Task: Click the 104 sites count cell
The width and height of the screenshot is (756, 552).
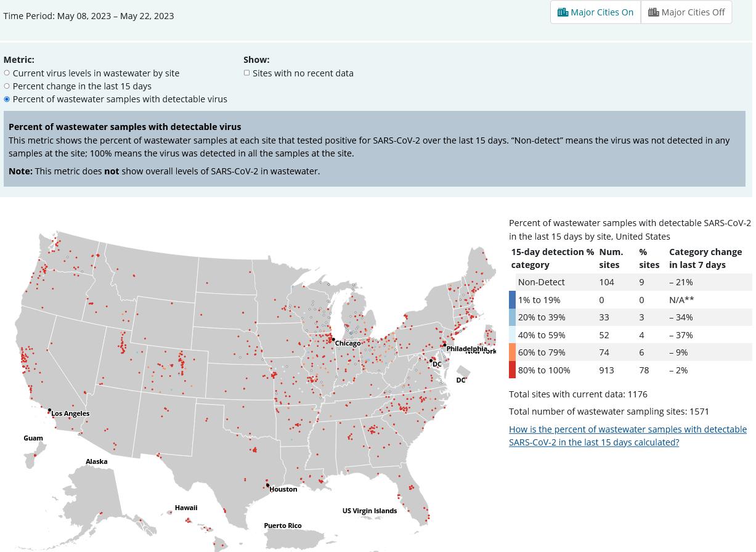Action: click(x=606, y=282)
